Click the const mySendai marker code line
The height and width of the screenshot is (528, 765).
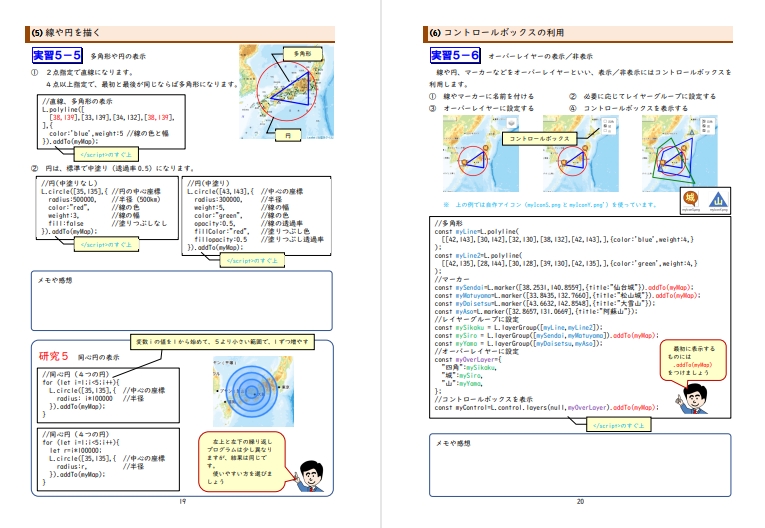click(564, 287)
